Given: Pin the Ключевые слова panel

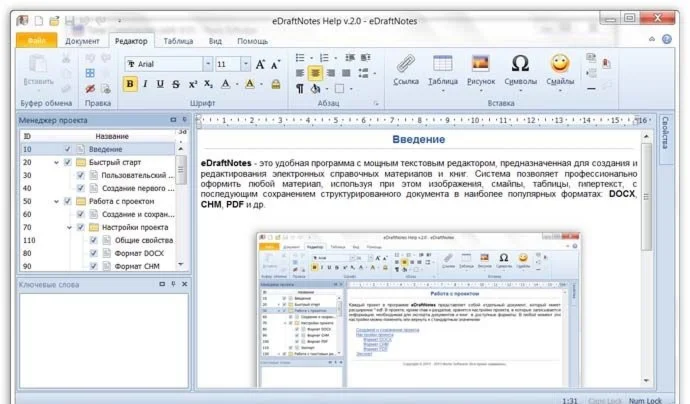Looking at the screenshot, I should (x=173, y=284).
